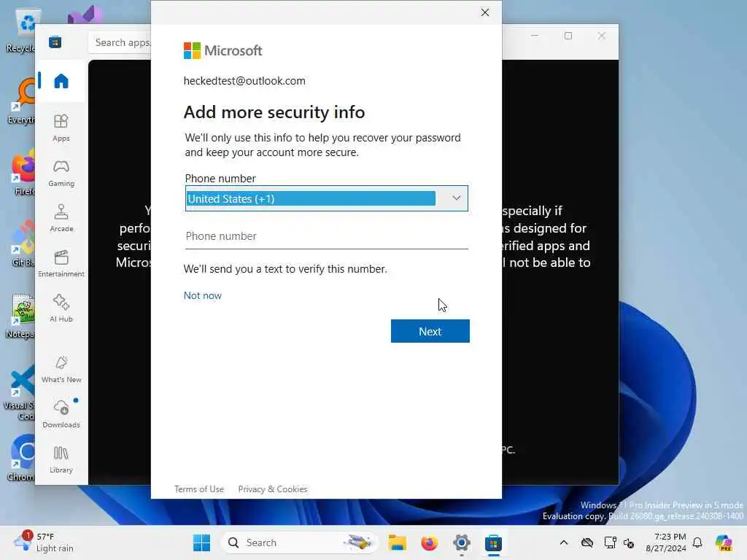
Task: Click the Microsoft Store logo icon
Action: point(55,42)
